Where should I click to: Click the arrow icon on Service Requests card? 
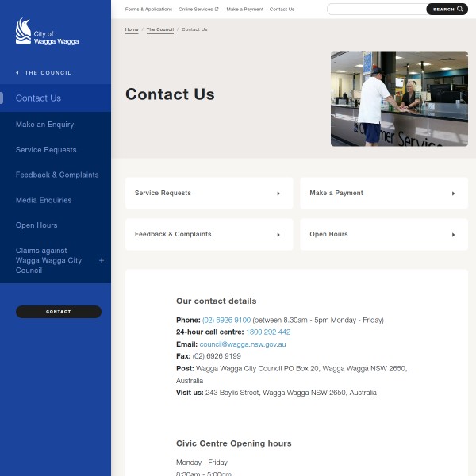click(278, 194)
